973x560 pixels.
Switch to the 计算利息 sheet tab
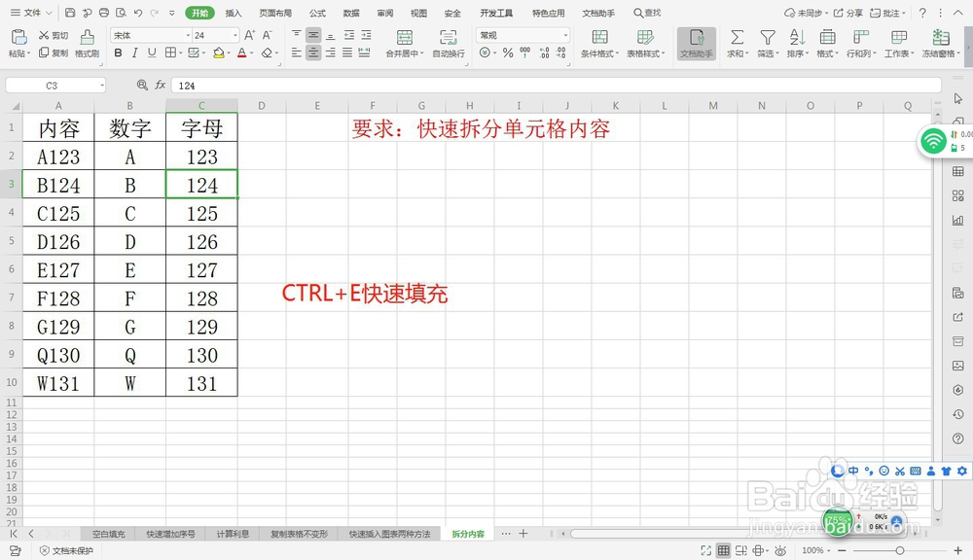point(233,534)
